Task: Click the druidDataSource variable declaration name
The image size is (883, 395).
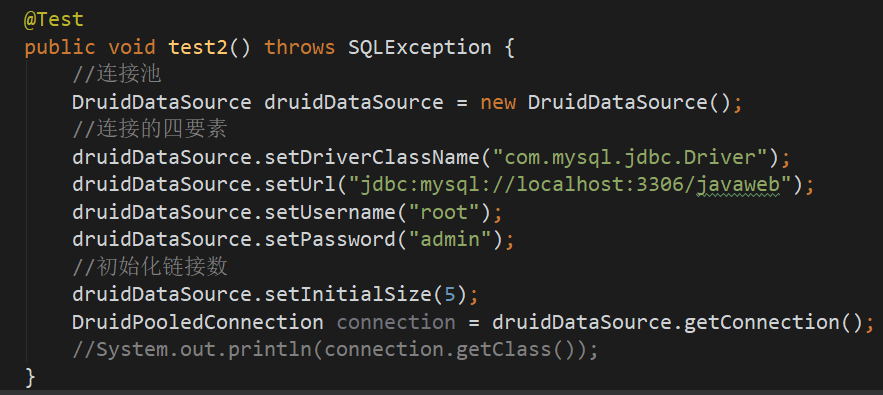Action: coord(354,103)
